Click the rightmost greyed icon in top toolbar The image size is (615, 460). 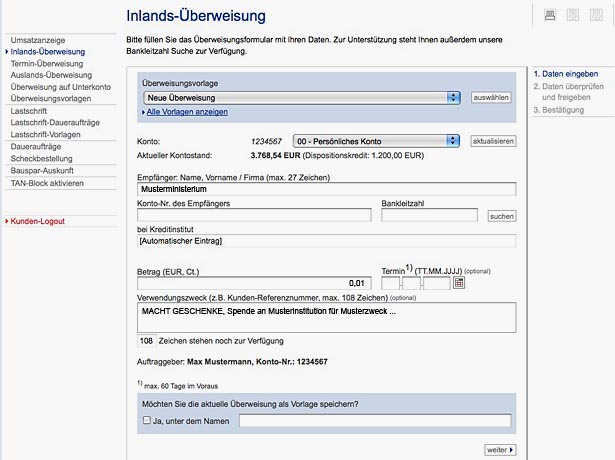point(596,14)
